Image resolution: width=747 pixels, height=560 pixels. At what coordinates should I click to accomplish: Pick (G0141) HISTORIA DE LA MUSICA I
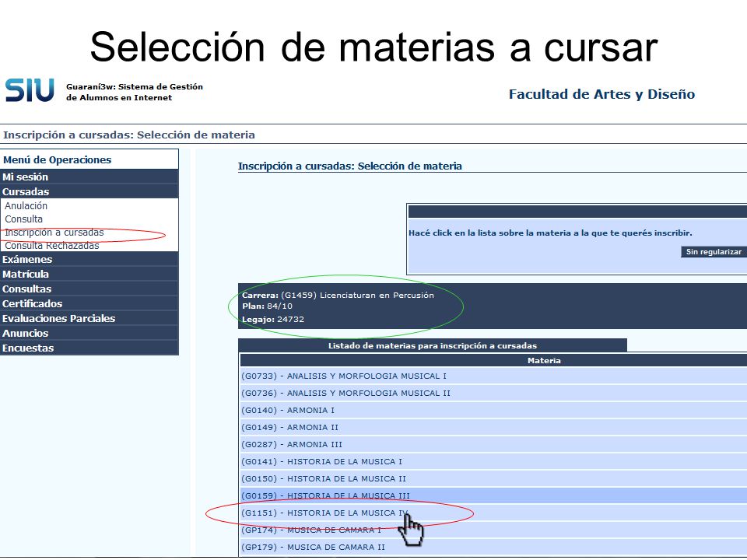[493, 461]
